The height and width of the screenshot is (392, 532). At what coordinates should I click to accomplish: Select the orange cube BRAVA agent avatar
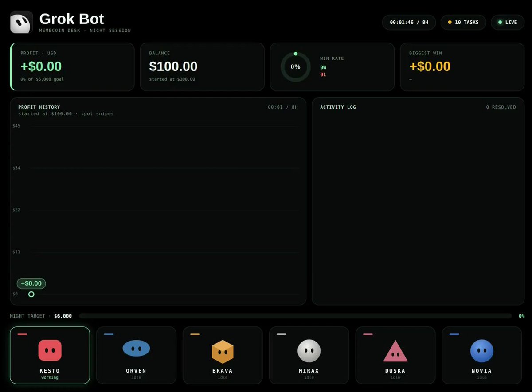coord(223,351)
